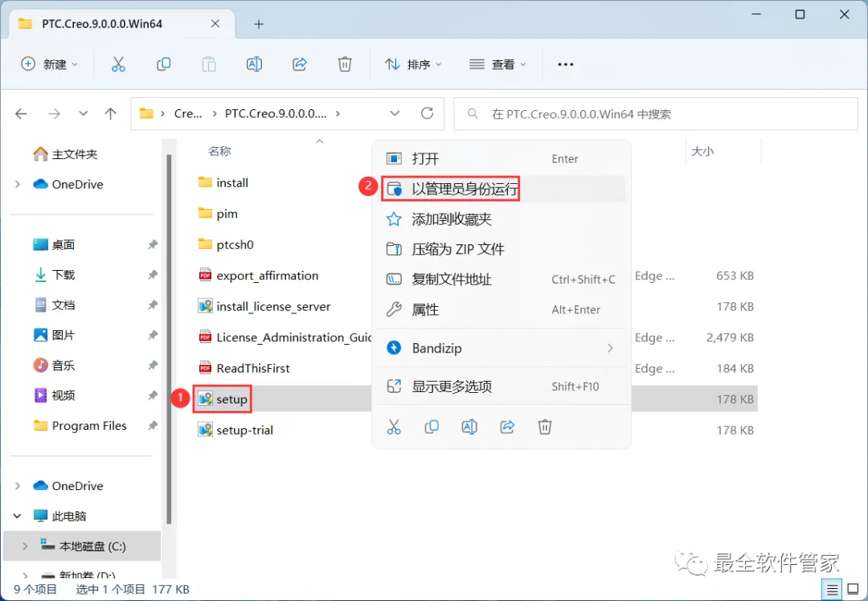This screenshot has height=601, width=868.
Task: Select the install folder
Action: tap(223, 182)
